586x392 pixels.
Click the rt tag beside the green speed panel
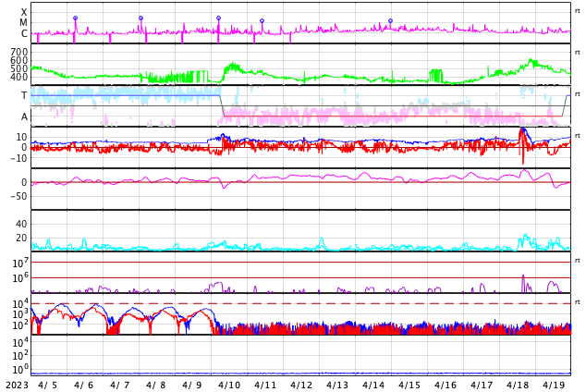(578, 53)
